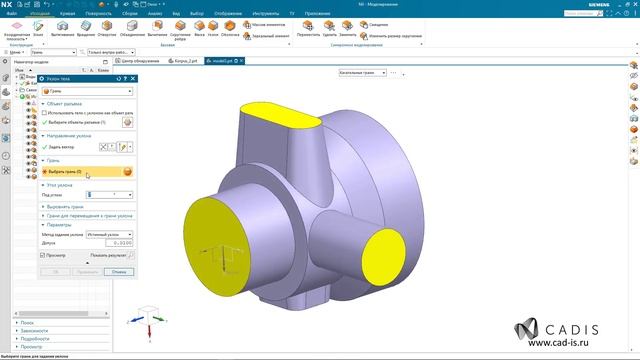Viewport: 640px width, 360px height.
Task: Click the select parting objects icon button
Action: 127,122
